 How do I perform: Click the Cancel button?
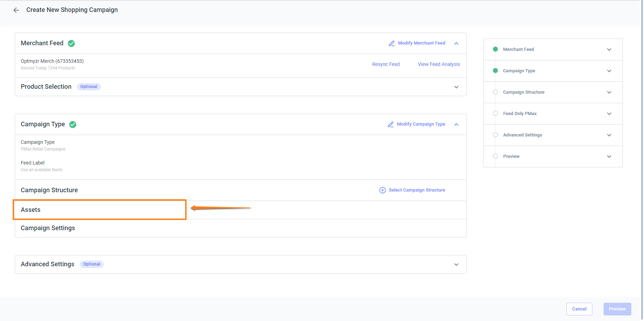pyautogui.click(x=579, y=309)
